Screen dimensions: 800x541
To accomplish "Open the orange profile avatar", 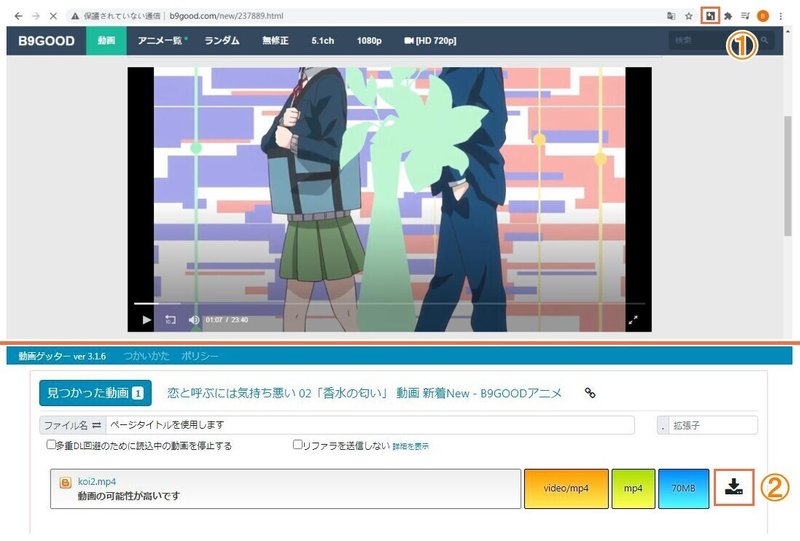I will coord(763,16).
